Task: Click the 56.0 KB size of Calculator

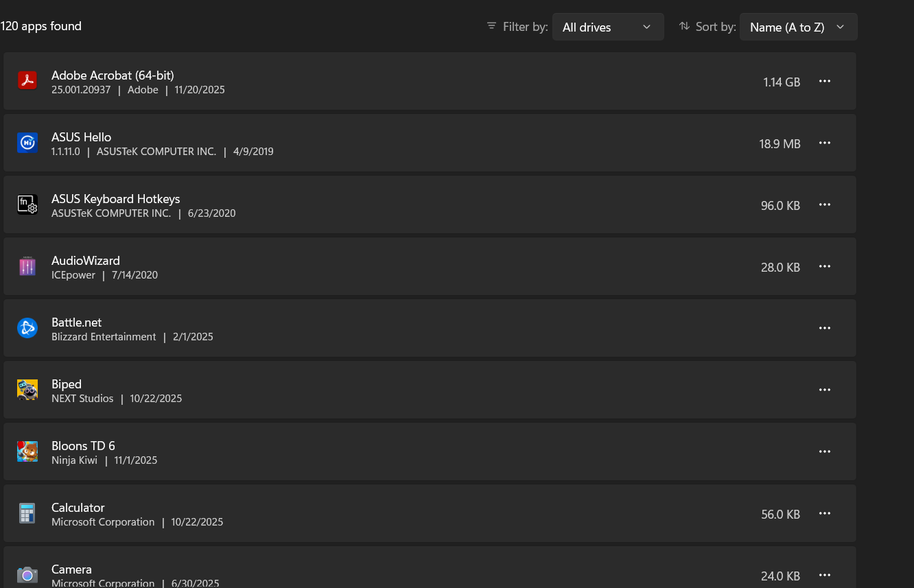Action: [780, 515]
